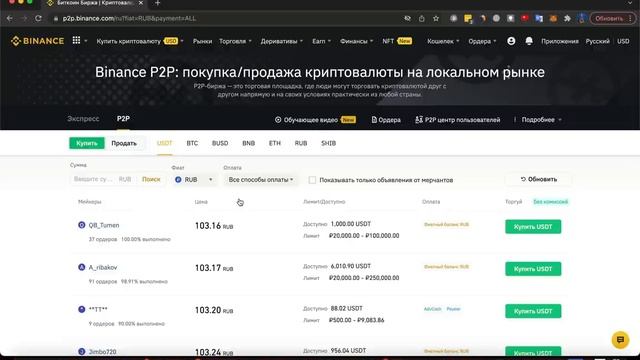The height and width of the screenshot is (360, 640).
Task: Open the Jimbo720 maker profile name
Action: point(102,352)
